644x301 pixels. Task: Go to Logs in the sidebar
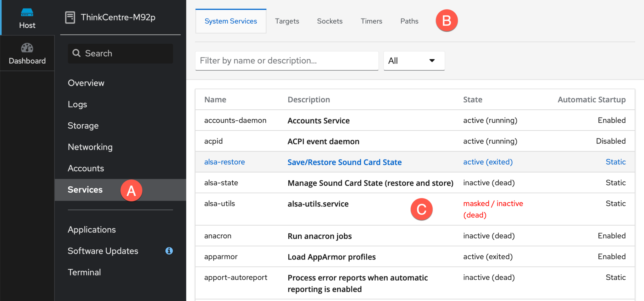coord(77,104)
